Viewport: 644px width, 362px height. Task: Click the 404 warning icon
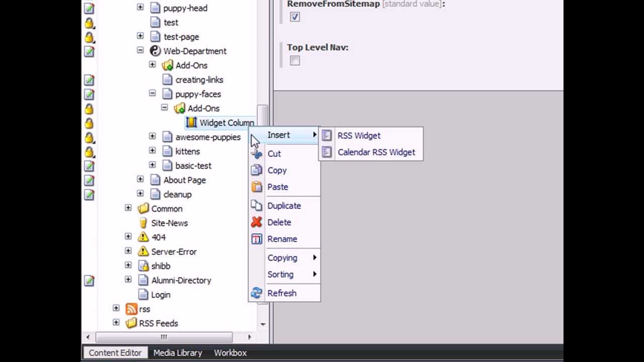click(x=143, y=237)
